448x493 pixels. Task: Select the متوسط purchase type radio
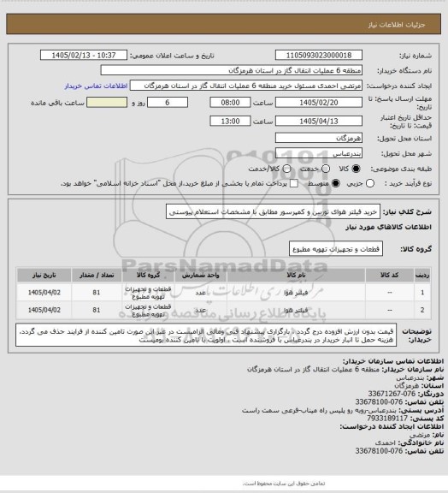point(336,183)
